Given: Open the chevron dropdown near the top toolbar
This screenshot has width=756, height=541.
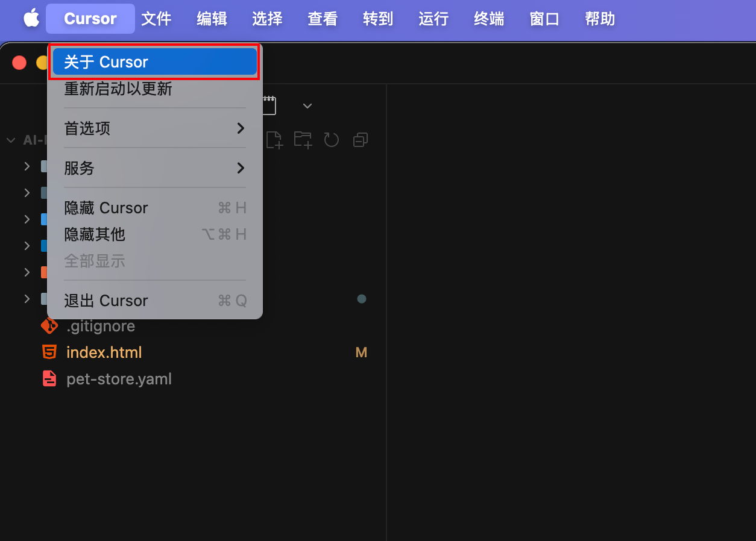Looking at the screenshot, I should 307,105.
